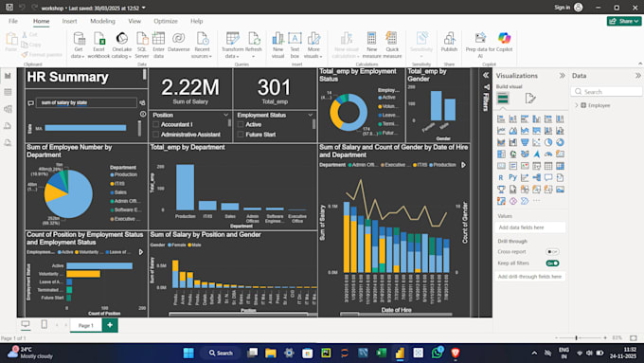Viewport: 644px width, 363px height.
Task: Switch to Report view in left sidebar
Action: click(8, 76)
